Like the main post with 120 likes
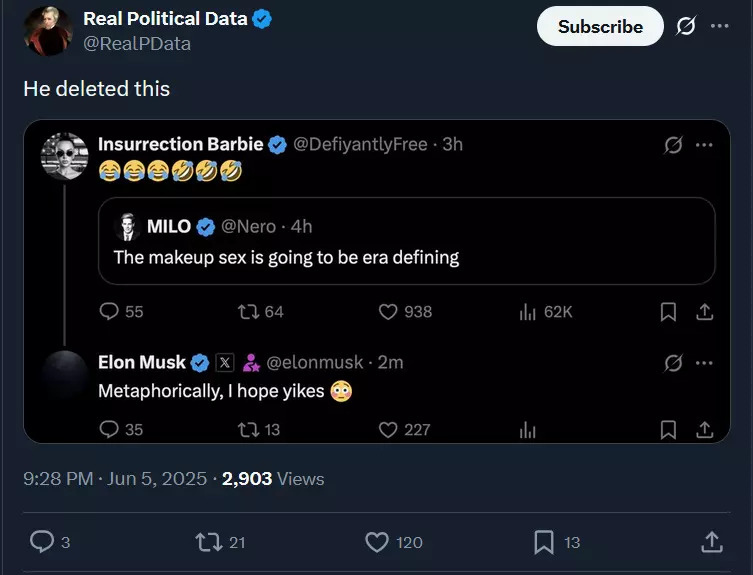Screen dimensions: 753x575 tap(377, 542)
